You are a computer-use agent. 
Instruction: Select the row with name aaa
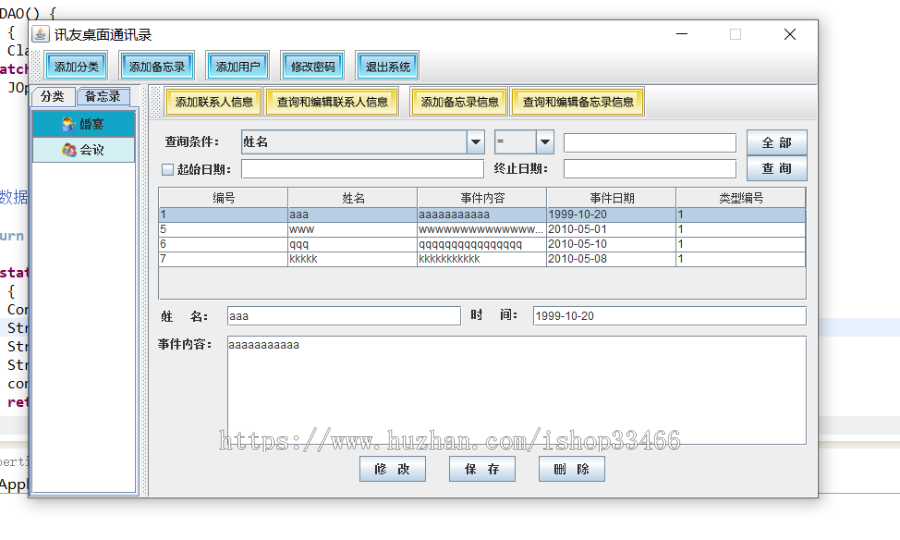(x=482, y=215)
